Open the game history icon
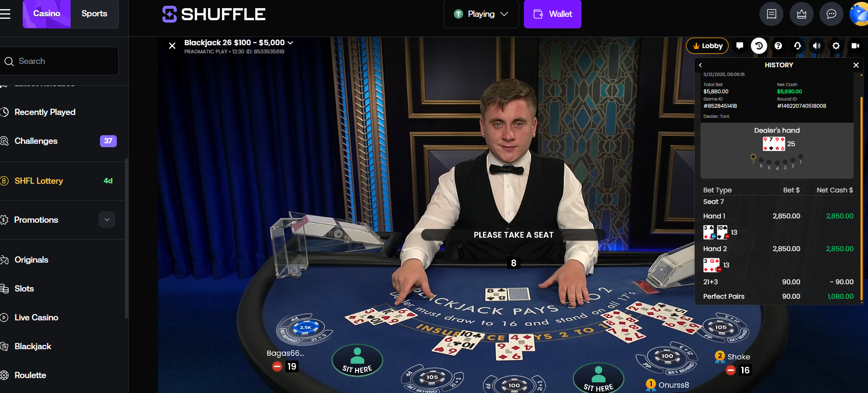This screenshot has height=393, width=868. [759, 46]
